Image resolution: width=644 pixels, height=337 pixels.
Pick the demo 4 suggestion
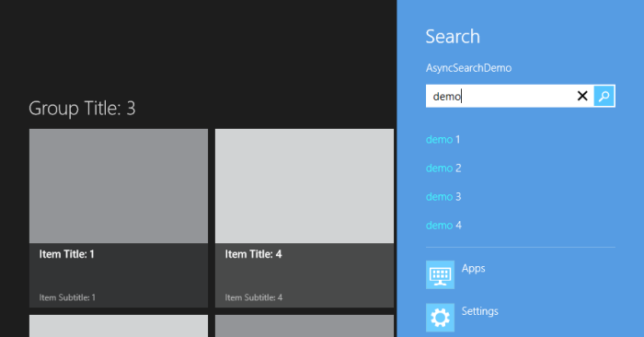coord(443,226)
